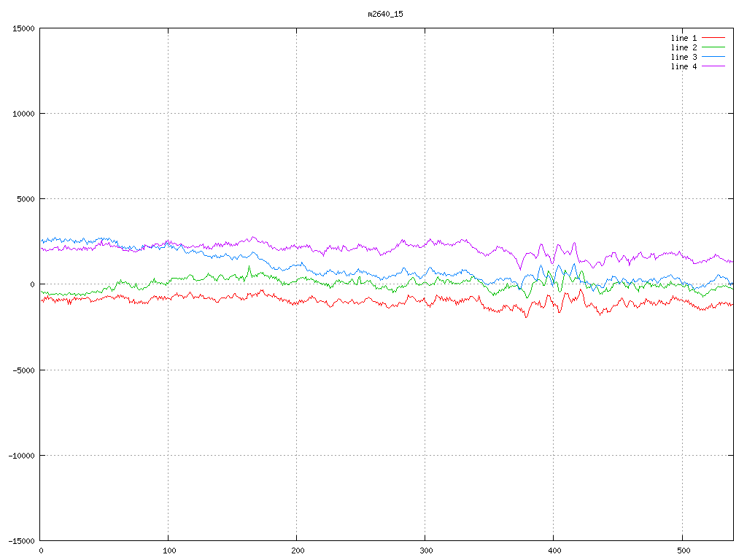Click the x-axis label 400
The image size is (747, 560).
(x=554, y=551)
